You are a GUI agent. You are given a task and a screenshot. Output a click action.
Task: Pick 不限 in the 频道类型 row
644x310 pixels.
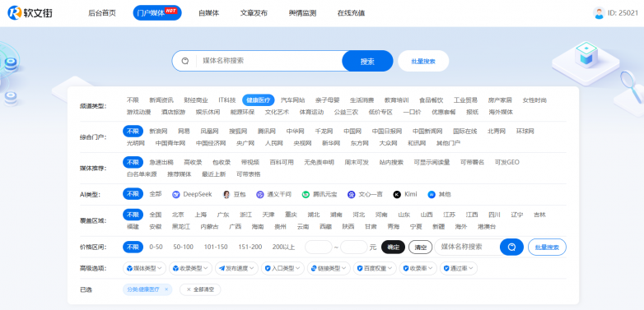click(x=133, y=100)
